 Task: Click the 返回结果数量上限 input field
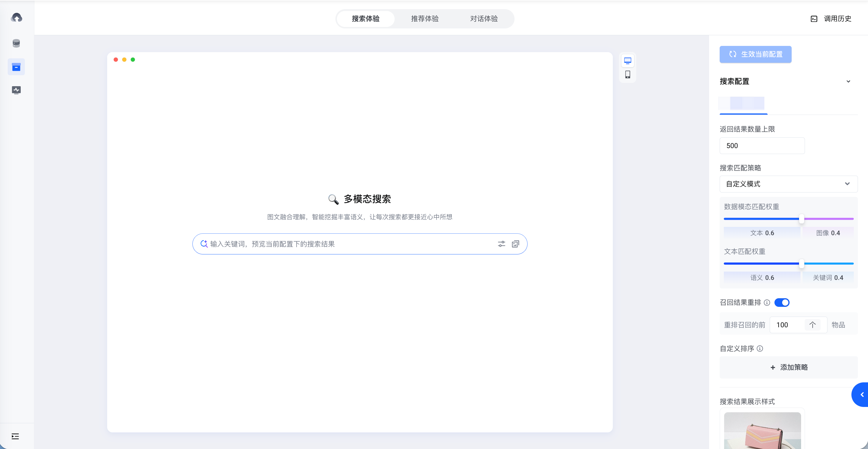762,146
